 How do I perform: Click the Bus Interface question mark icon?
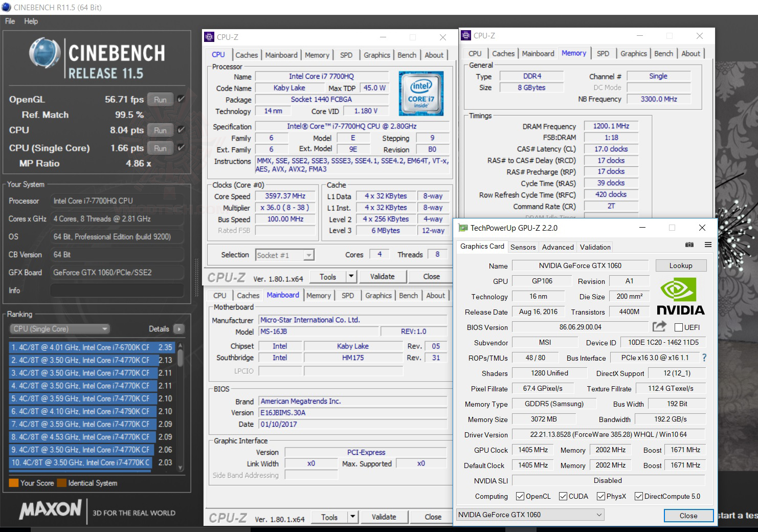pyautogui.click(x=704, y=358)
